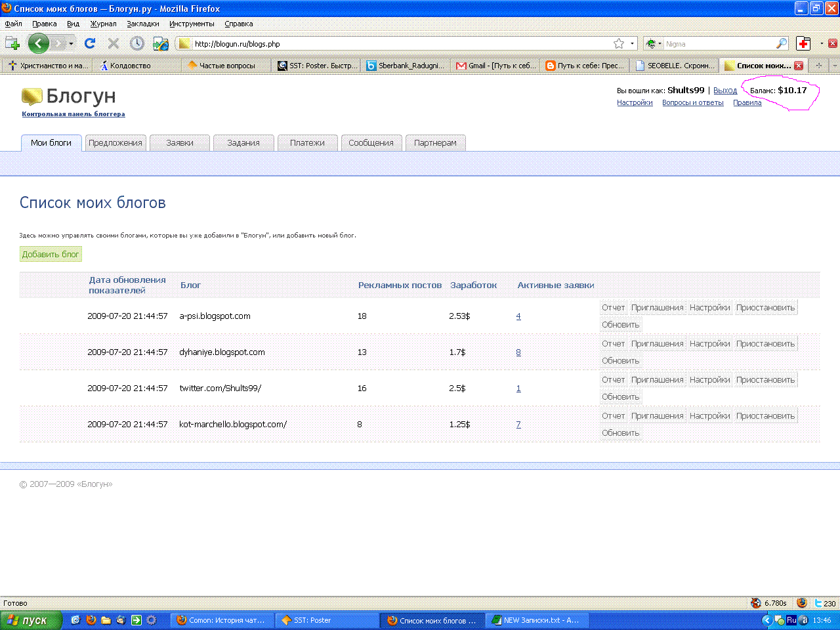
Task: Open the Задания tab
Action: (x=243, y=143)
